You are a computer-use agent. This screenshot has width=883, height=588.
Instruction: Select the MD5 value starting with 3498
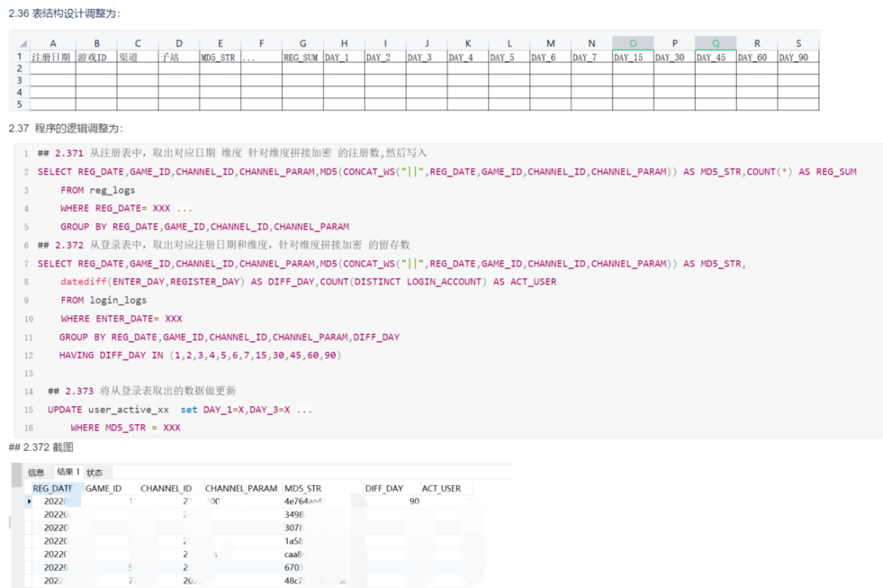294,514
